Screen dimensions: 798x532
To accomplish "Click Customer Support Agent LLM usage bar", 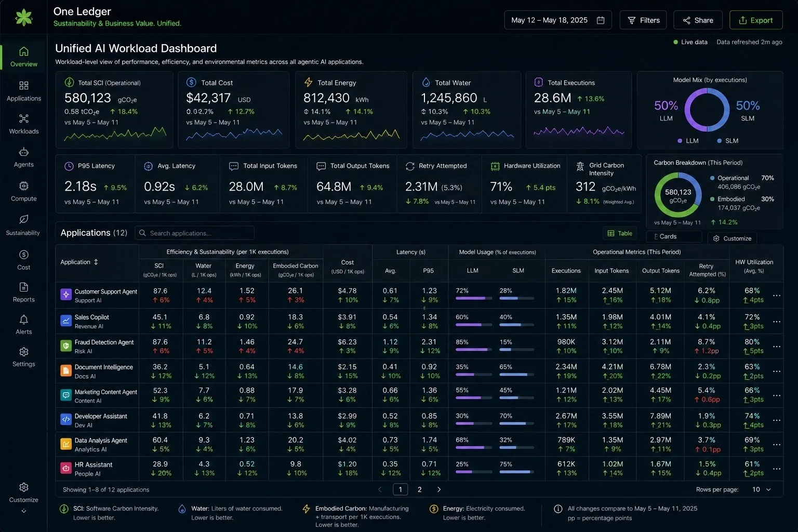I will (474, 298).
